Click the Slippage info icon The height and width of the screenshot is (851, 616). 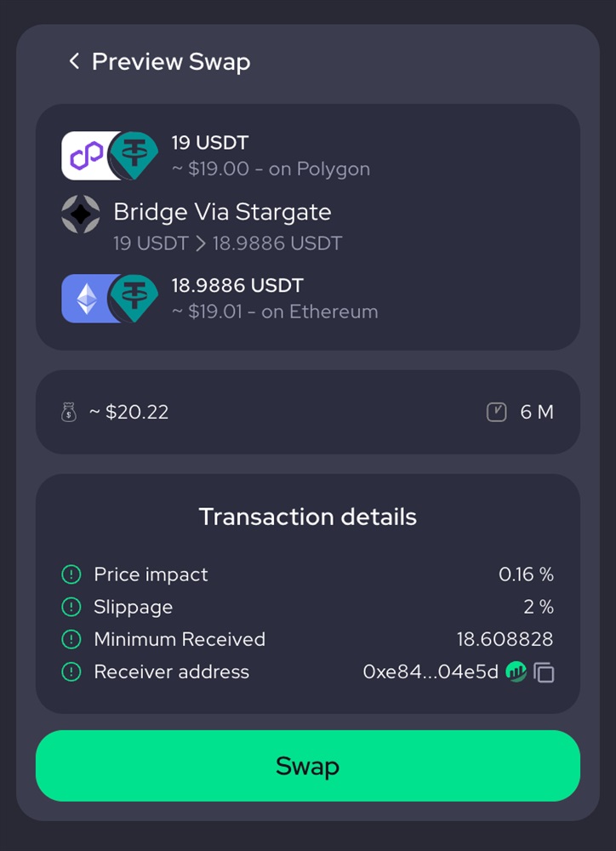click(71, 607)
